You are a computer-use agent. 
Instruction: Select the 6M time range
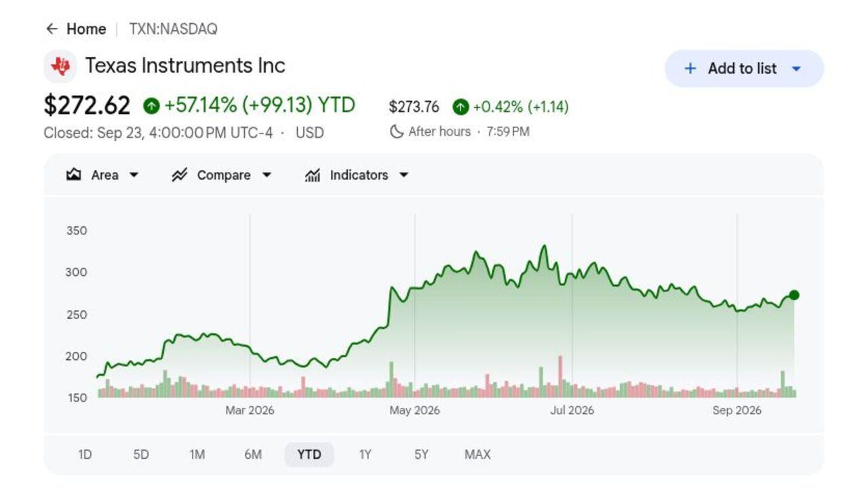coord(253,455)
